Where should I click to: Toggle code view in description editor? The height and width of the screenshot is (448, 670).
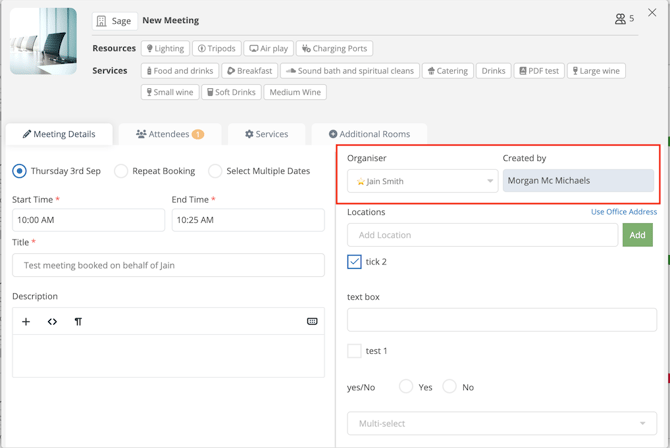coord(52,321)
